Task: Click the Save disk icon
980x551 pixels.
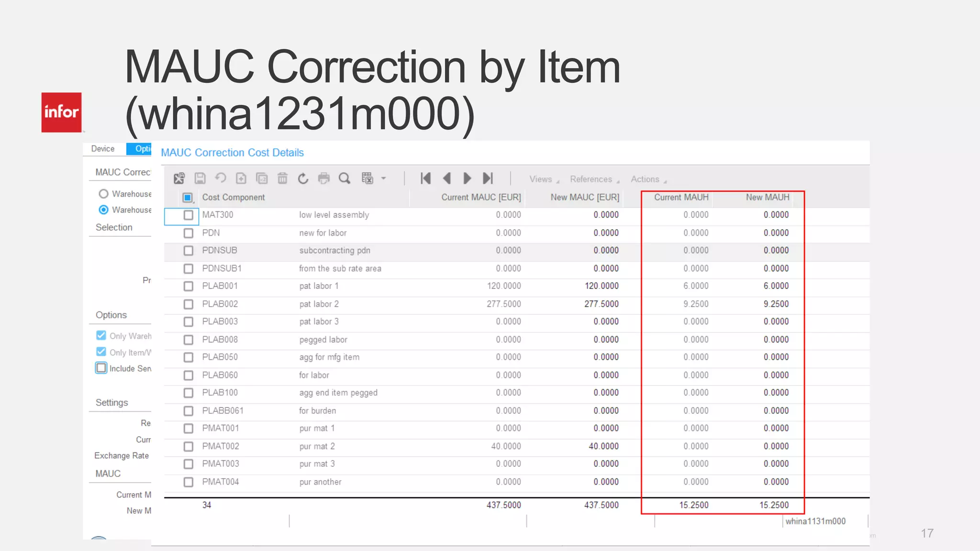Action: (x=200, y=178)
